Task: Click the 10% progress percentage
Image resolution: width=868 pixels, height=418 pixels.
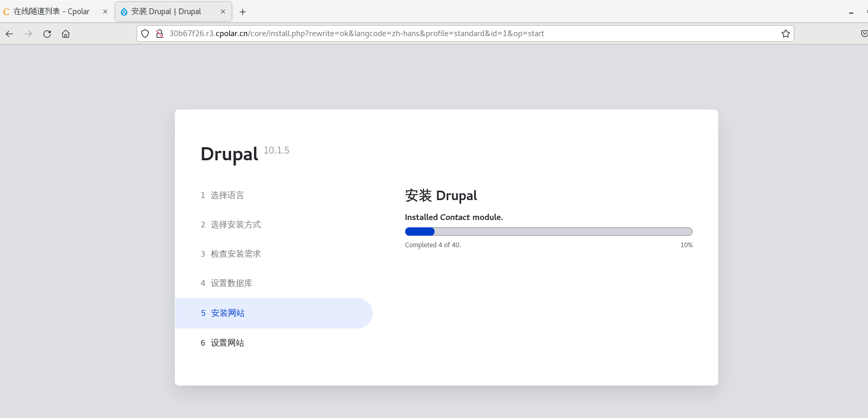Action: tap(686, 245)
